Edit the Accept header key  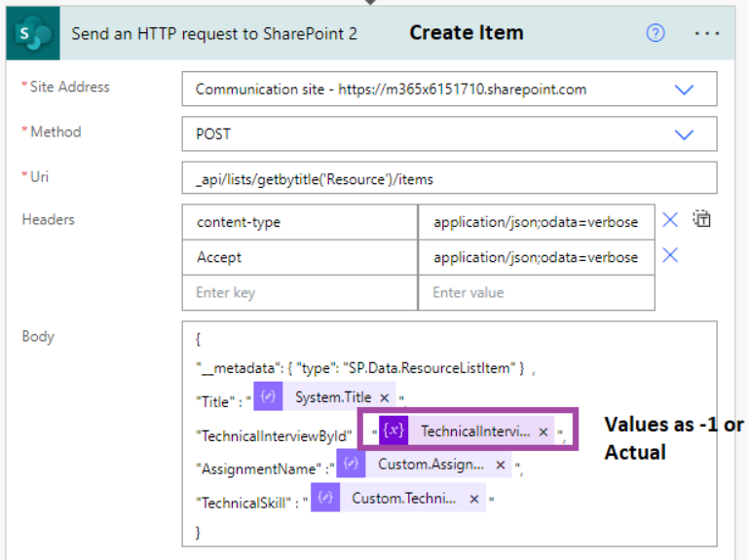pos(300,257)
